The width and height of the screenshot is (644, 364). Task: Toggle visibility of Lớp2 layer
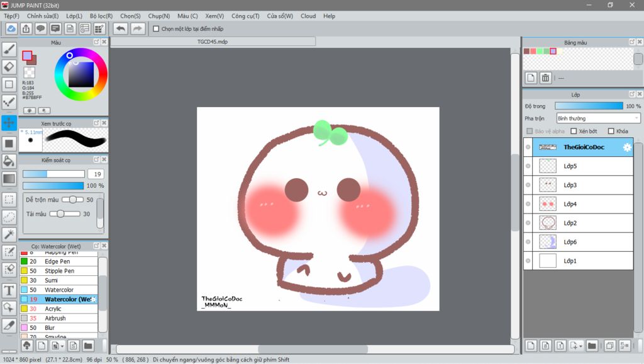pos(528,223)
